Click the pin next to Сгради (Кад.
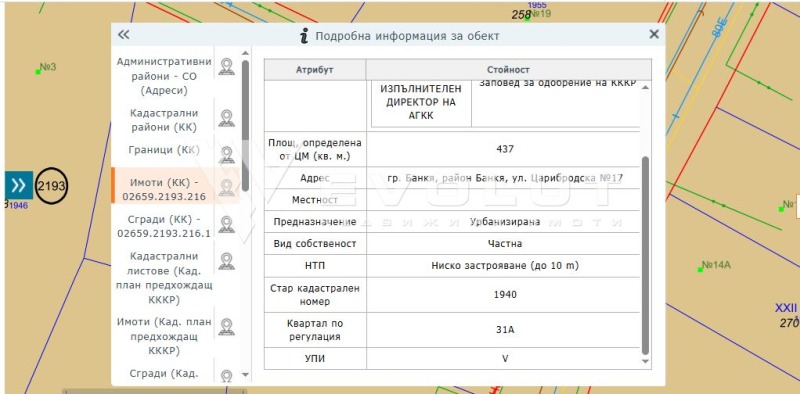The width and height of the screenshot is (800, 394). point(227,376)
